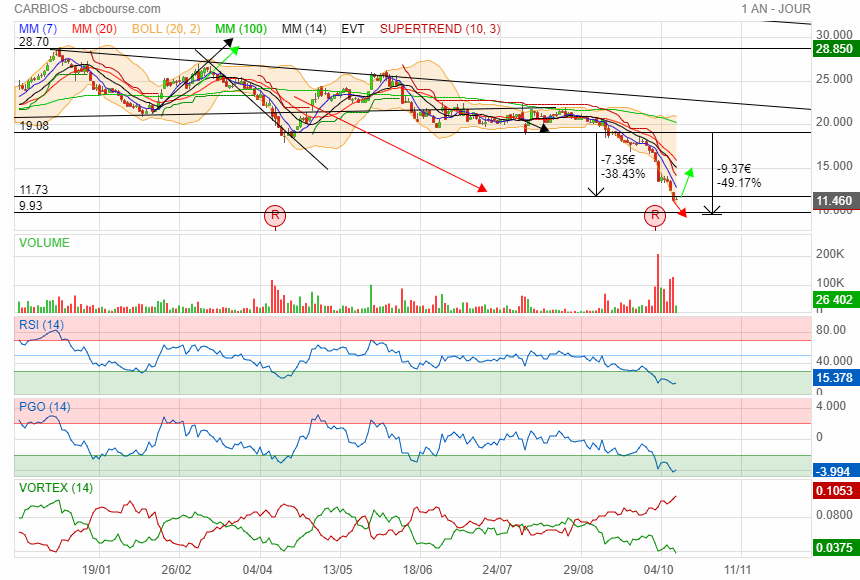This screenshot has height=580, width=860.
Task: Click the 15.378 RSI value tag
Action: (834, 378)
